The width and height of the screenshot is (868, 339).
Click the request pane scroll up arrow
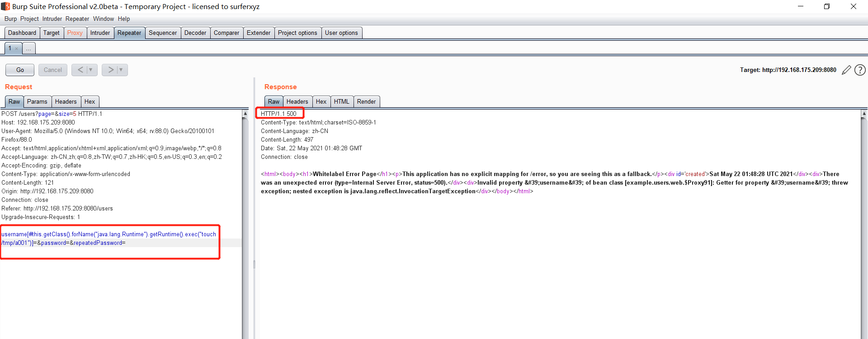(x=245, y=114)
